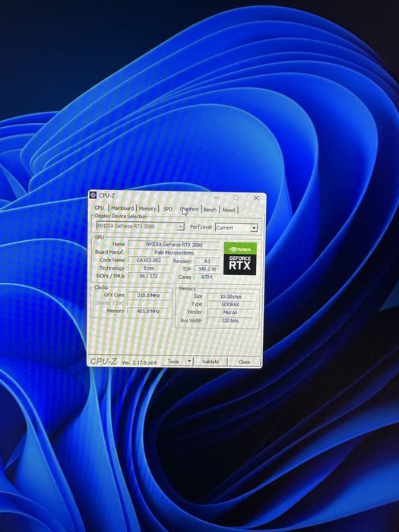Click the 8 nm technology value
399x532 pixels.
pos(149,268)
